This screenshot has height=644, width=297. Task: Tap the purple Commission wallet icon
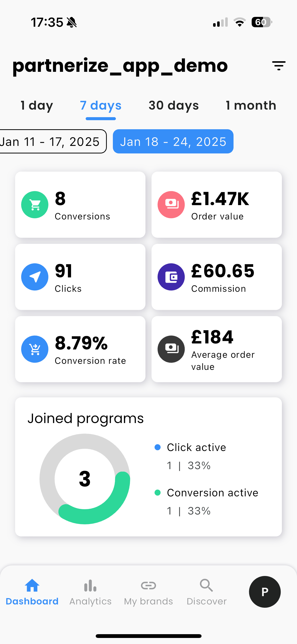click(x=171, y=277)
